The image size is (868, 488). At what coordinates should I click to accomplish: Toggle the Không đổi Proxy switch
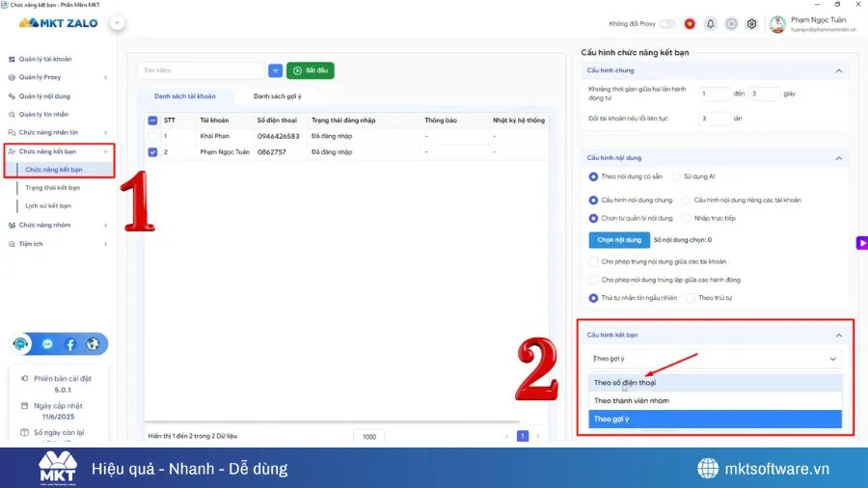[x=667, y=24]
